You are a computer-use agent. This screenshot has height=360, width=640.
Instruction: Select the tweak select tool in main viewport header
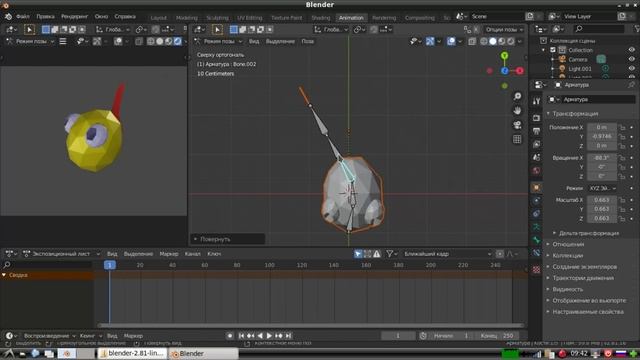pos(217,29)
